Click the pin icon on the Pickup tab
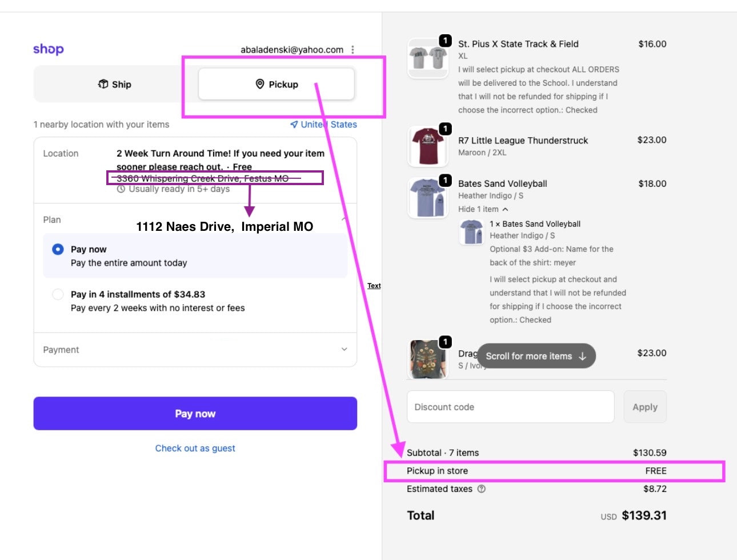This screenshot has height=560, width=737. pyautogui.click(x=260, y=84)
